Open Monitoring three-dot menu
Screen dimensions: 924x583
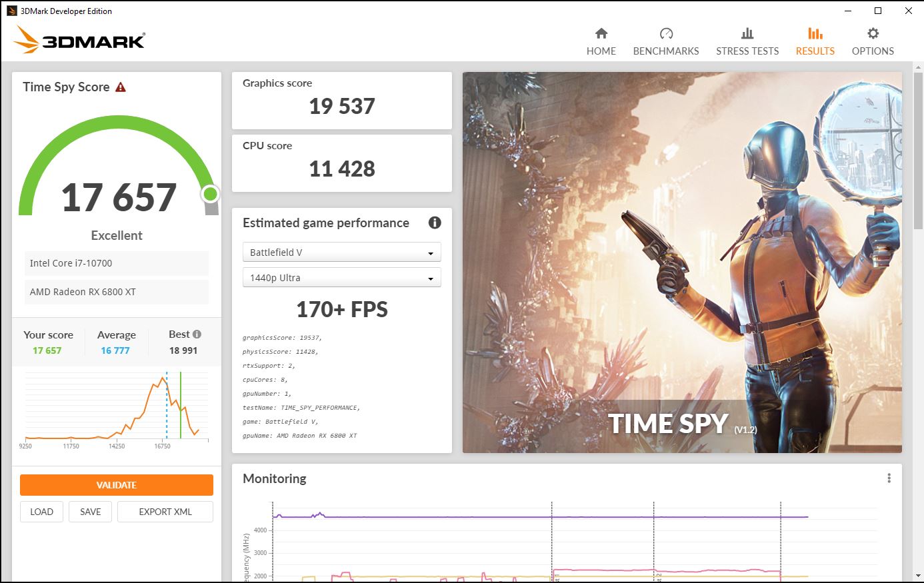tap(889, 478)
